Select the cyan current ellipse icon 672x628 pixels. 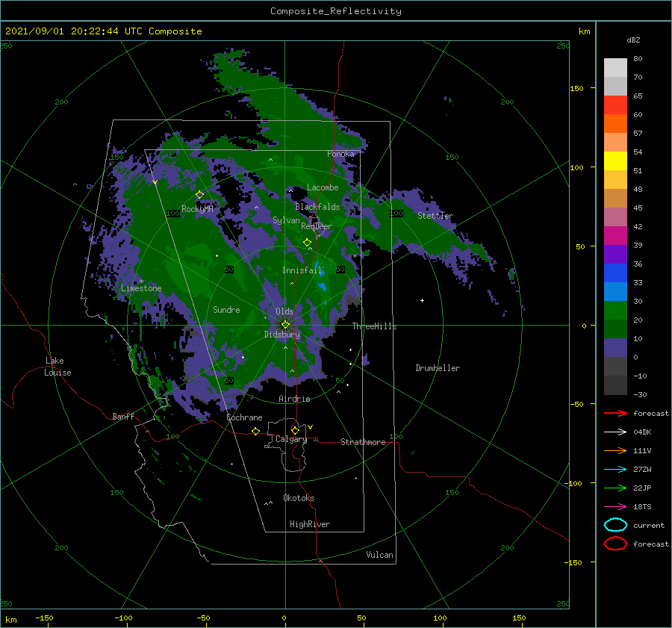pyautogui.click(x=615, y=525)
